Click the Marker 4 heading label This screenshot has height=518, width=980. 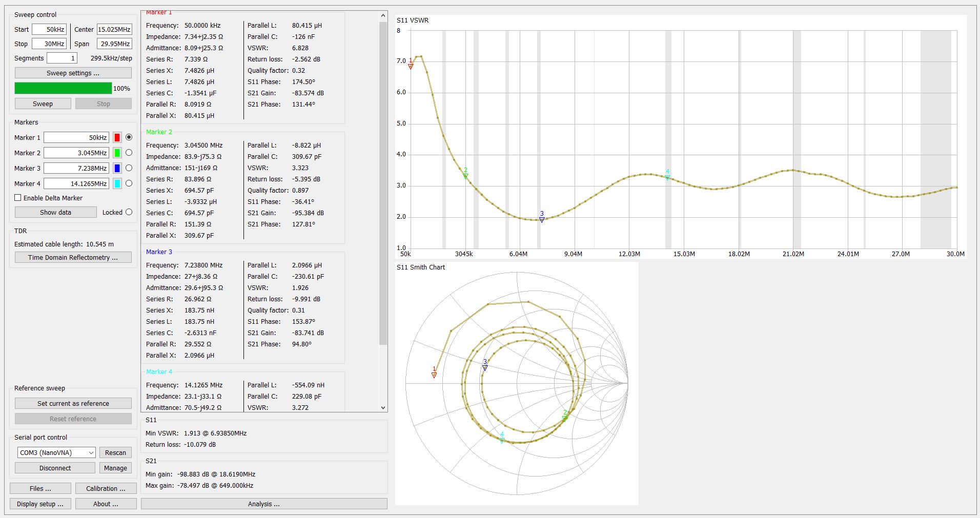tap(159, 372)
